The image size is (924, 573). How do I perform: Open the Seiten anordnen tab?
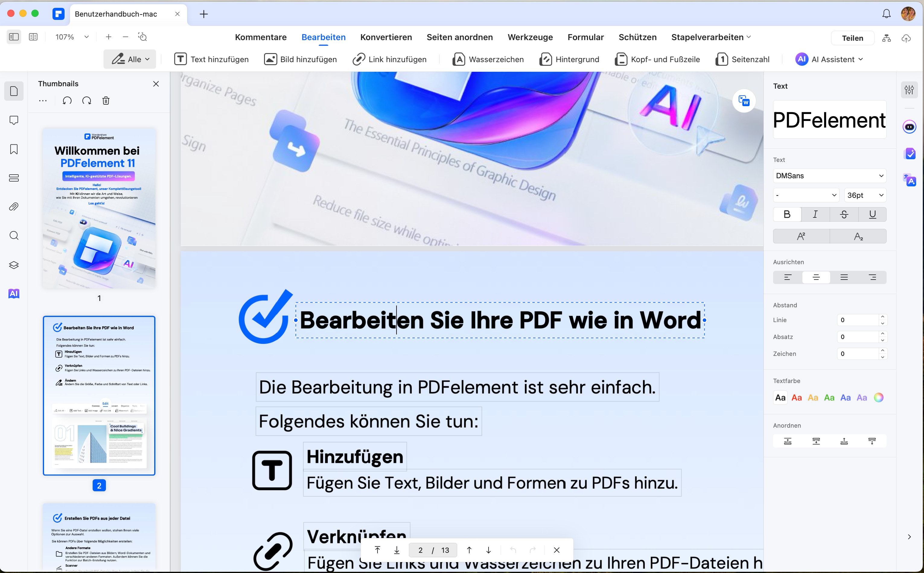point(460,37)
